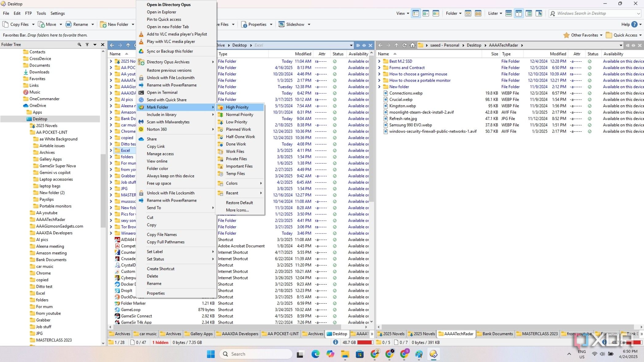
Task: Click Home icon in right pane toolbar
Action: [x=412, y=45]
